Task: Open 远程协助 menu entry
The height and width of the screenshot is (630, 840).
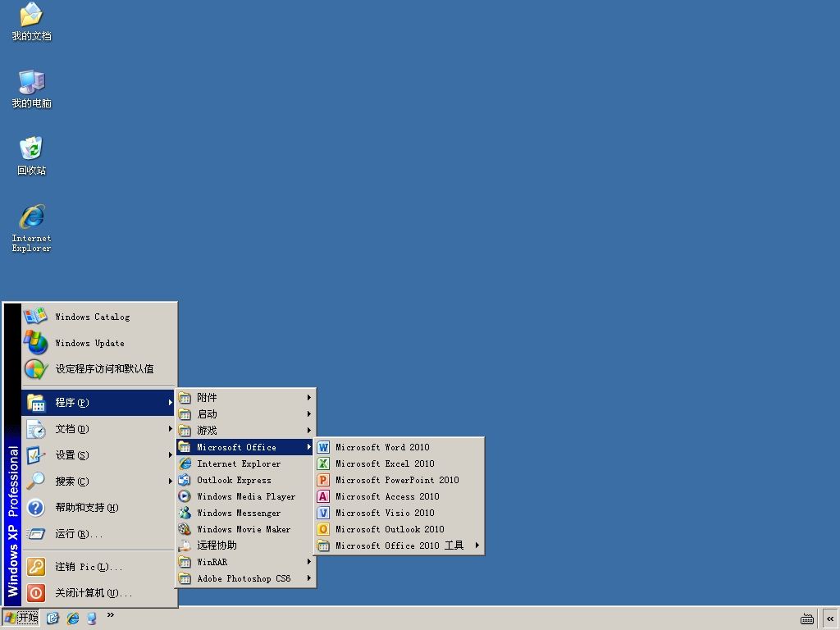Action: pyautogui.click(x=244, y=546)
